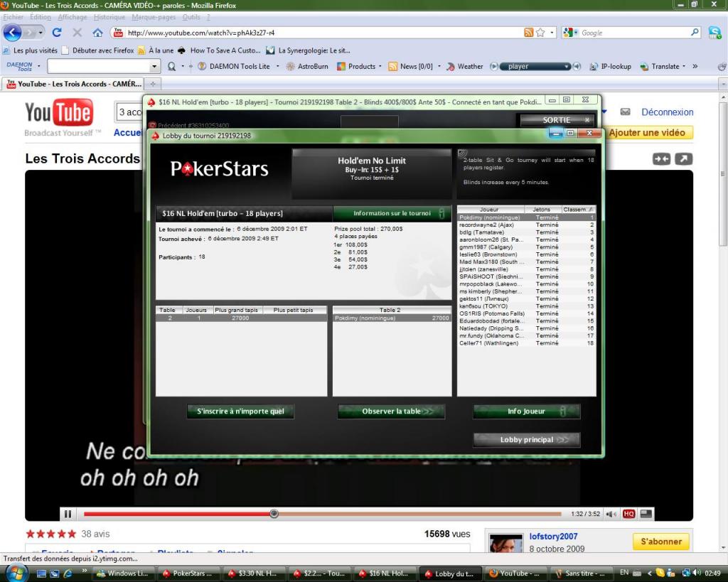Select player row recordwayne2 (Ajax)
This screenshot has height=582, width=728.
(526, 225)
